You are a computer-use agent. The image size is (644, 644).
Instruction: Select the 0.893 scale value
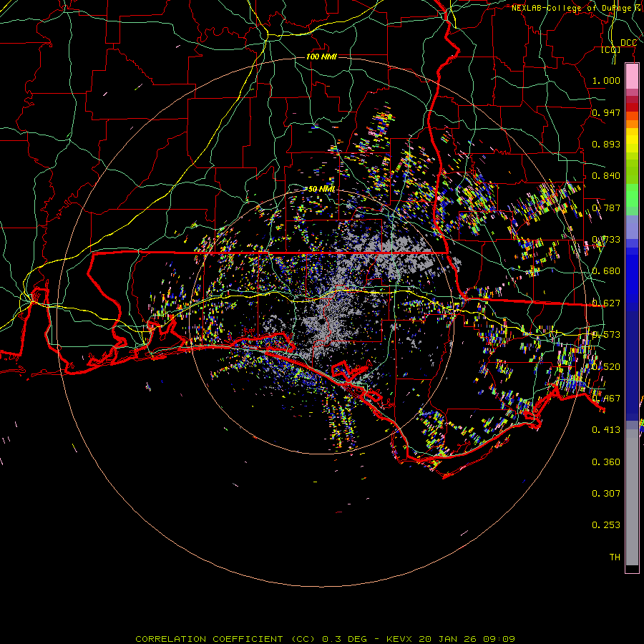(606, 144)
